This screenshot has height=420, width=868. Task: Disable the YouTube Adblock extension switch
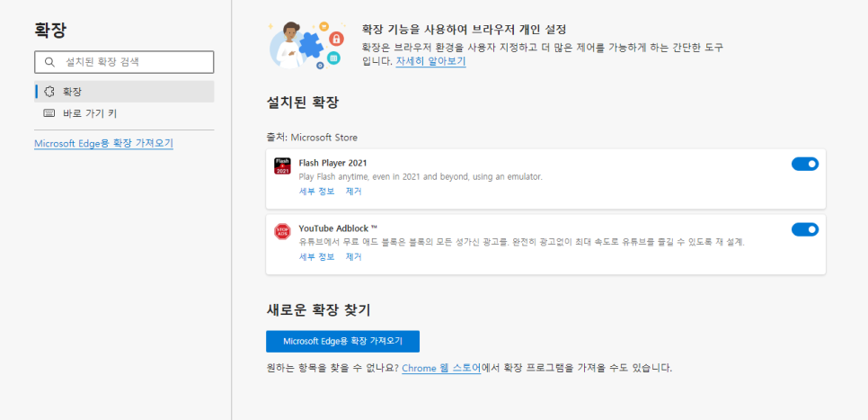pos(805,229)
